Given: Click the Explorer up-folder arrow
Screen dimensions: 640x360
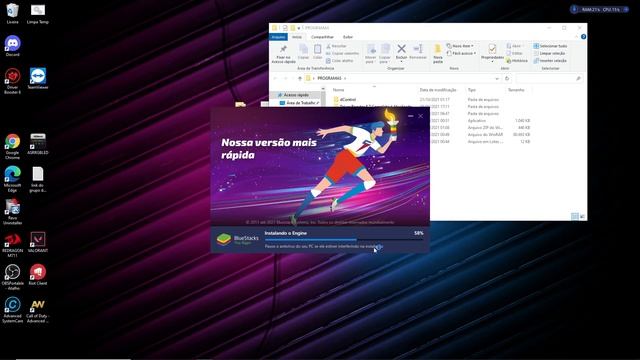Looking at the screenshot, I should (x=300, y=78).
